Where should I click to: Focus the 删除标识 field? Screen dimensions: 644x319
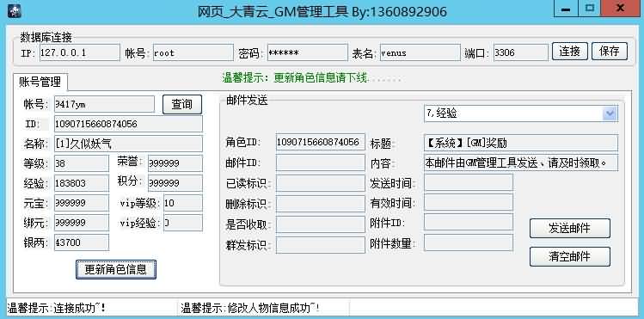pos(321,204)
